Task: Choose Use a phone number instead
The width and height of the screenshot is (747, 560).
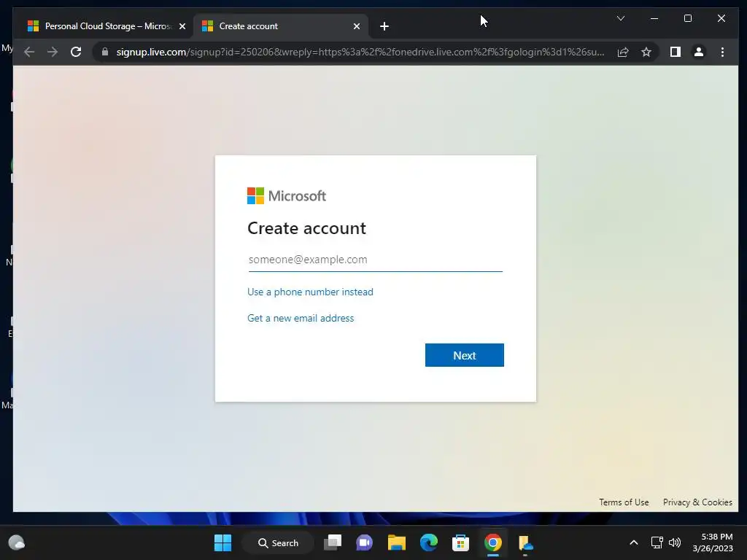Action: click(x=310, y=292)
